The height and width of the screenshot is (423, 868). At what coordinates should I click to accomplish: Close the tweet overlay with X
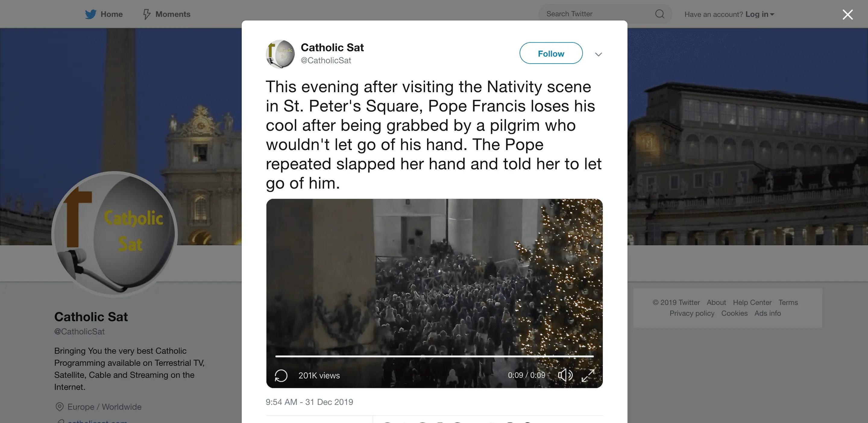848,14
